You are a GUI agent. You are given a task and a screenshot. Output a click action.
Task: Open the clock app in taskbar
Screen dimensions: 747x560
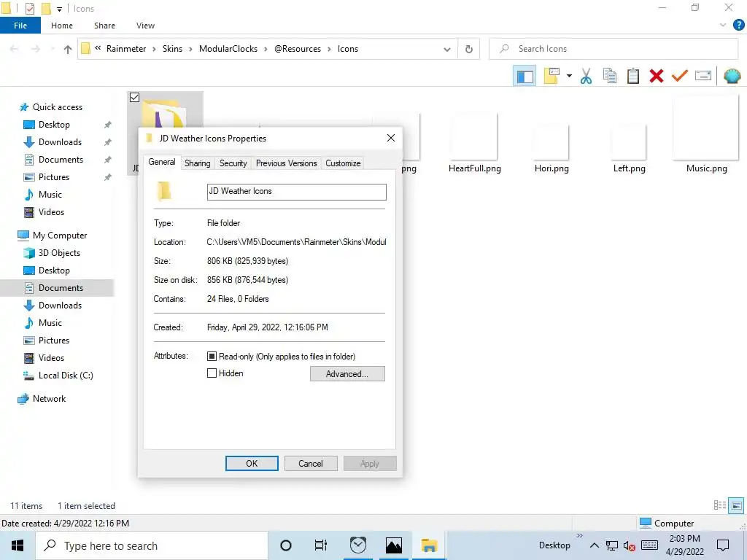pos(357,545)
